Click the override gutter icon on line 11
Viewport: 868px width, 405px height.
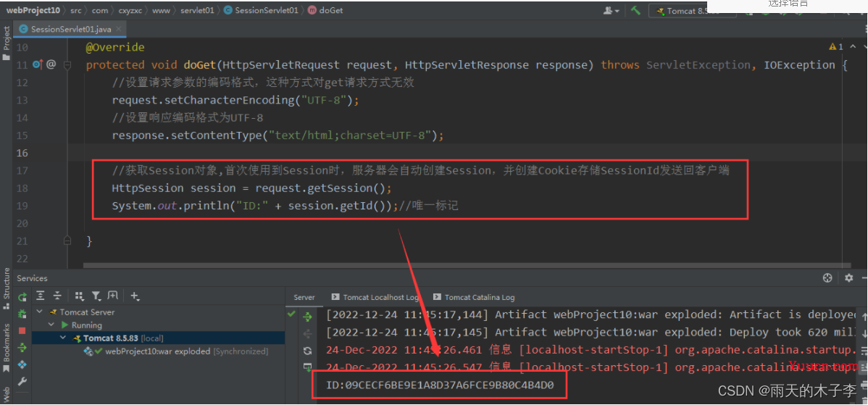pos(38,64)
